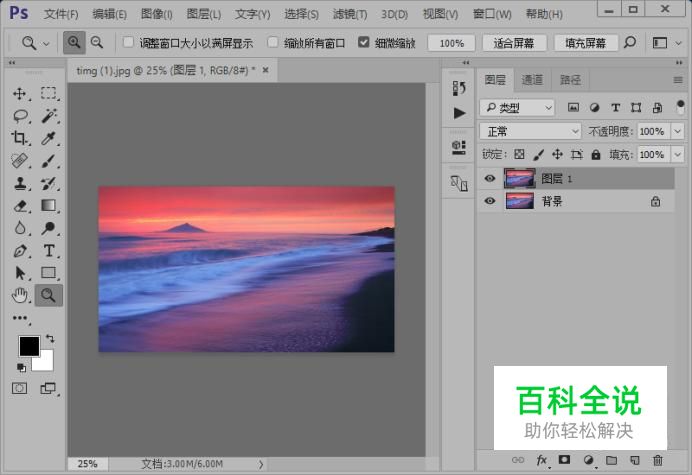Switch to the 路径 tab
Image resolution: width=692 pixels, height=475 pixels.
pyautogui.click(x=570, y=80)
